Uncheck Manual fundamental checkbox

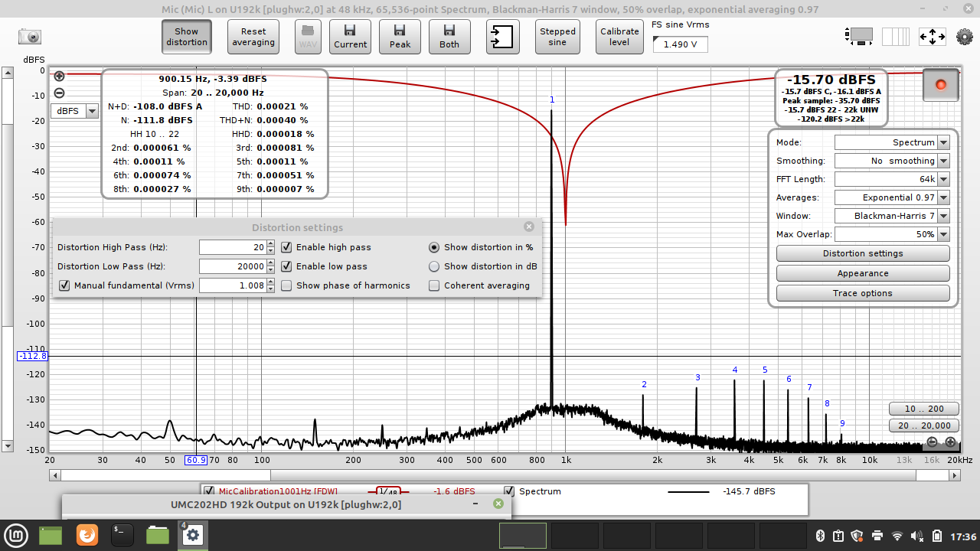(x=64, y=285)
